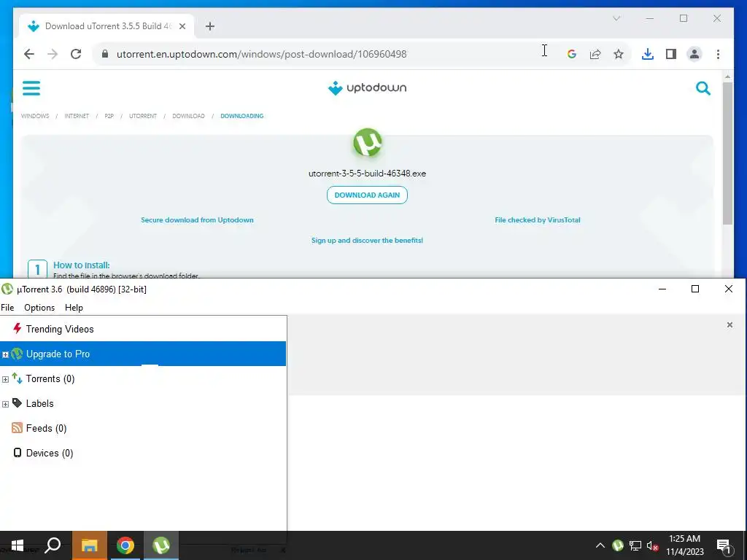The image size is (747, 560).
Task: Open network tray icon
Action: tap(635, 545)
